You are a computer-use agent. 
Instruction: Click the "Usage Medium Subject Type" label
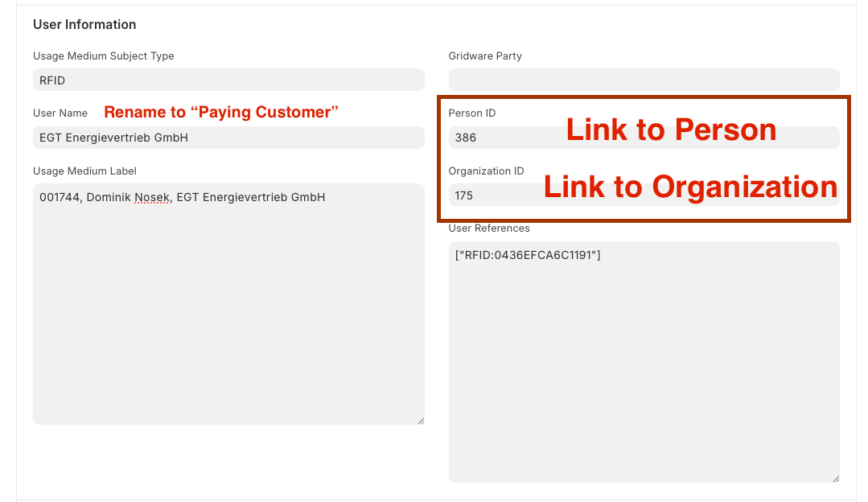[104, 56]
